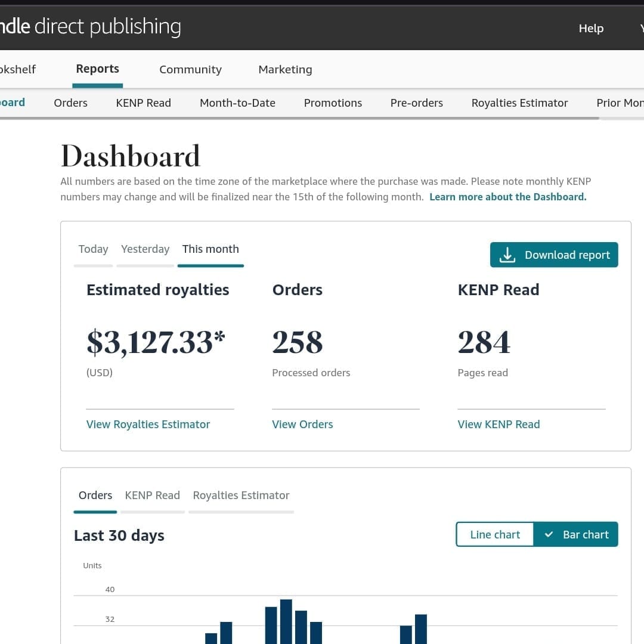Click the View Orders link
The width and height of the screenshot is (644, 644).
coord(302,424)
